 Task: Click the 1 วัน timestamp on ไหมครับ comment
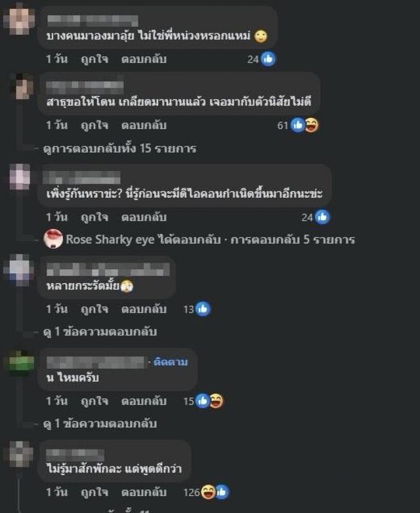57,401
